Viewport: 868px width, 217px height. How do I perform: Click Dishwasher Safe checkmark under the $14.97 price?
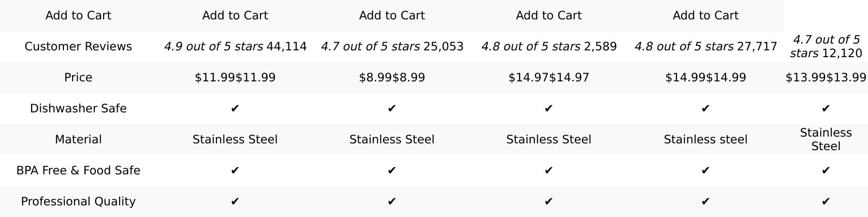[x=548, y=108]
